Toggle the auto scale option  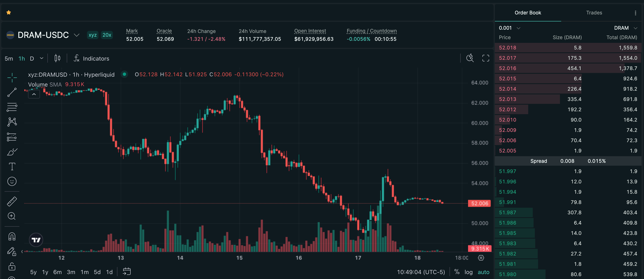coord(484,272)
